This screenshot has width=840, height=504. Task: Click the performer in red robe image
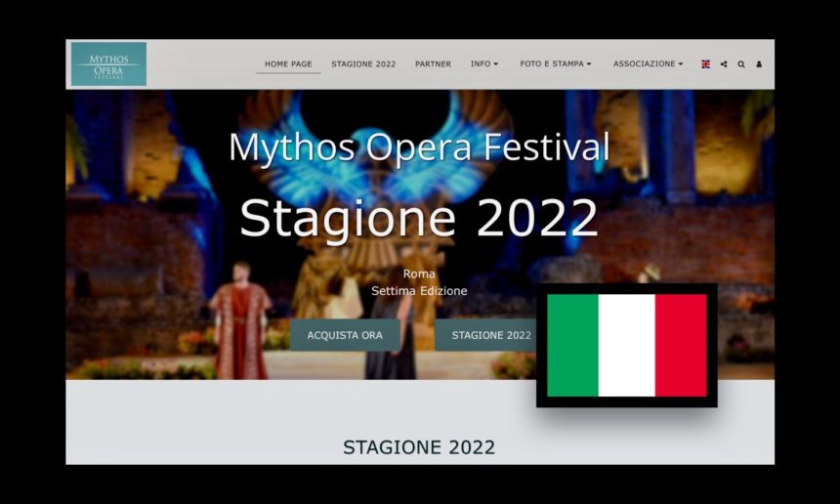point(240,320)
